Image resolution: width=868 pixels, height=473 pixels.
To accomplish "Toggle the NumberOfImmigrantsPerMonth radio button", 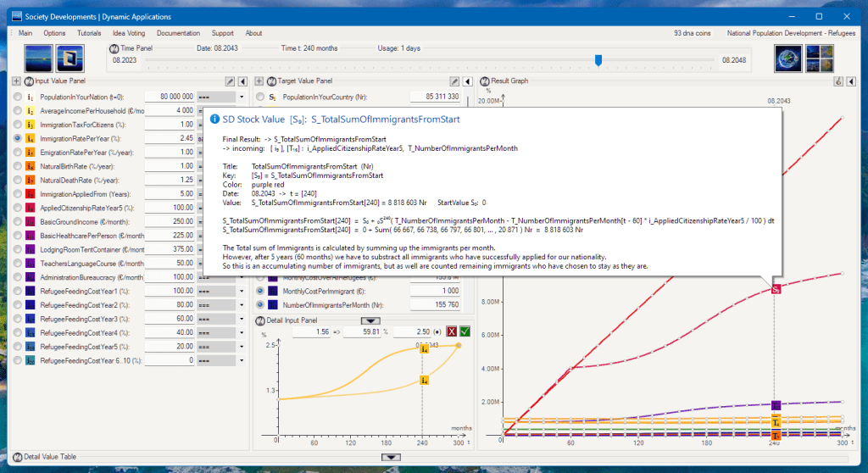I will click(x=260, y=304).
